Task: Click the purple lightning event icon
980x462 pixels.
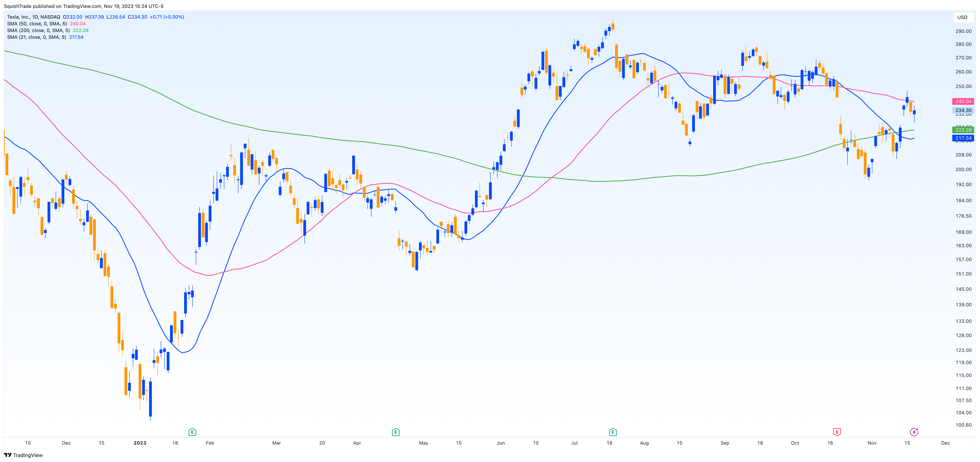Action: [914, 432]
